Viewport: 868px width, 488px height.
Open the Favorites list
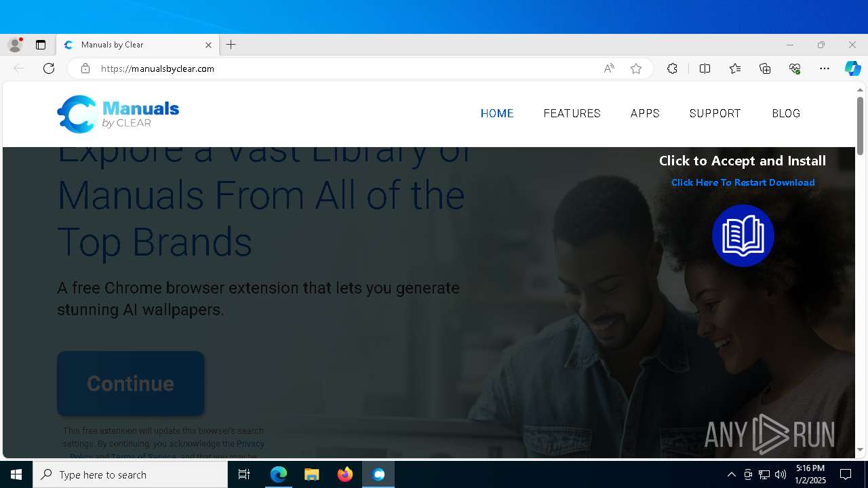click(735, 68)
